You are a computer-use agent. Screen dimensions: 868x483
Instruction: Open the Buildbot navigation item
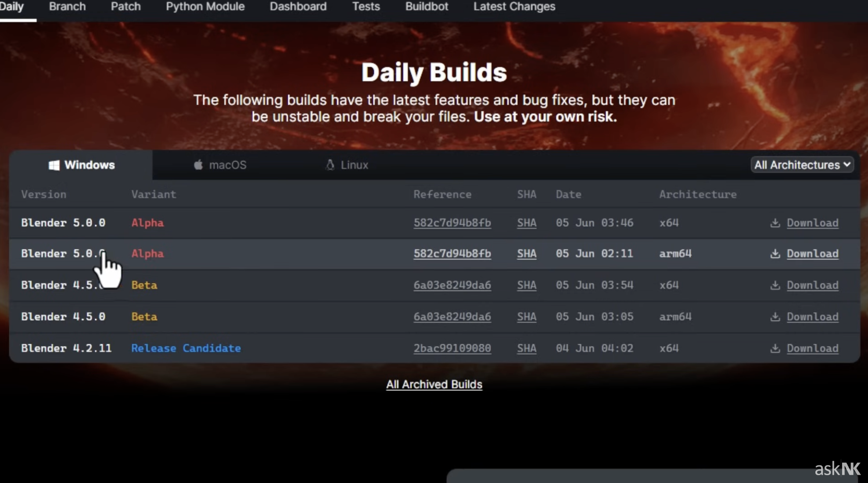[427, 7]
